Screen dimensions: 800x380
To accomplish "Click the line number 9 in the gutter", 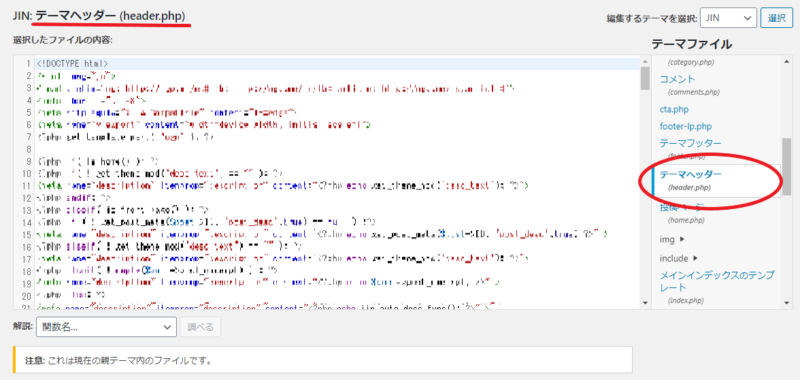I will coord(29,162).
